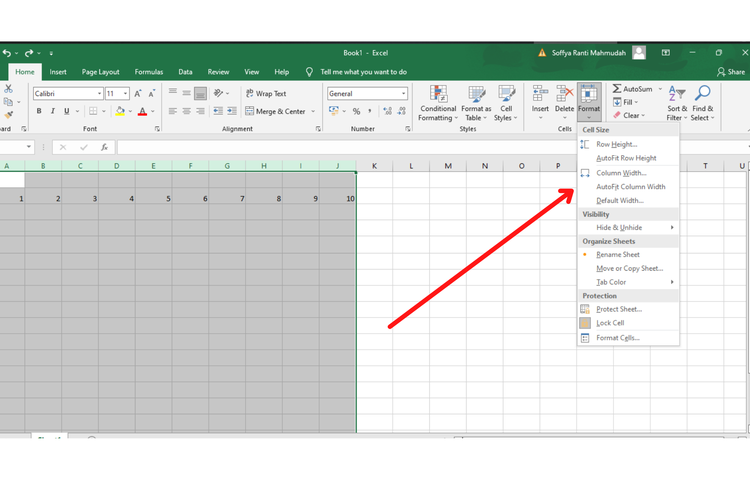Click the Cut scissors icon
The width and height of the screenshot is (750, 500).
click(x=8, y=89)
